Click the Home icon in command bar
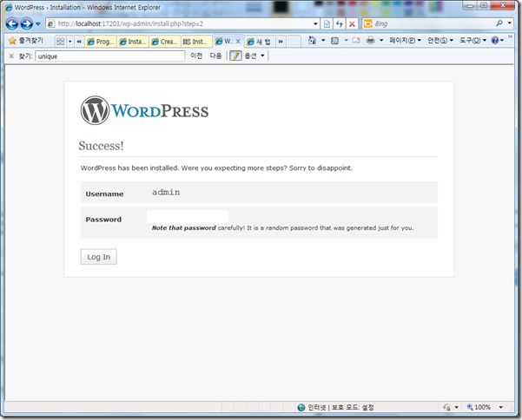 (312, 40)
